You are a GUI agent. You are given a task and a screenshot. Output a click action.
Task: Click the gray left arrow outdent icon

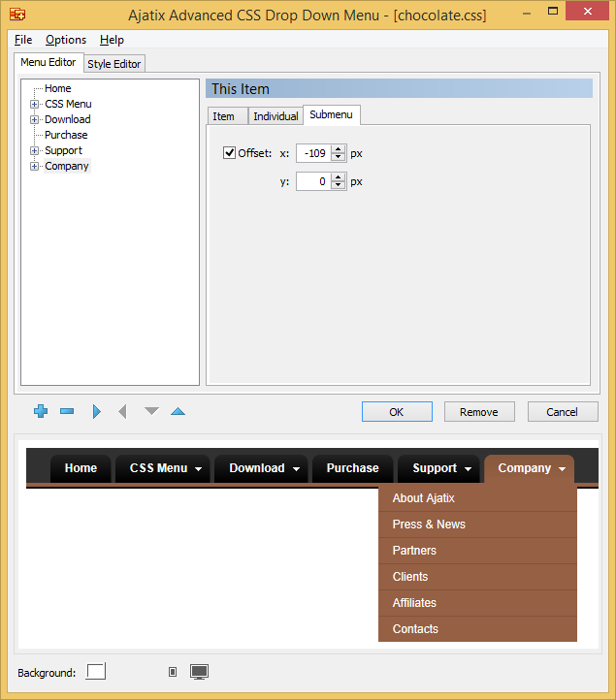[x=122, y=411]
